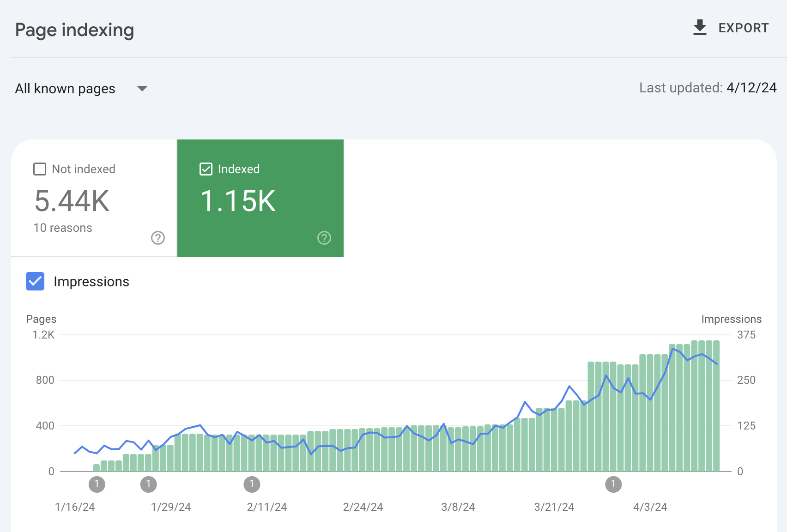Click annotation marker below 1/16/24 bars

click(97, 484)
